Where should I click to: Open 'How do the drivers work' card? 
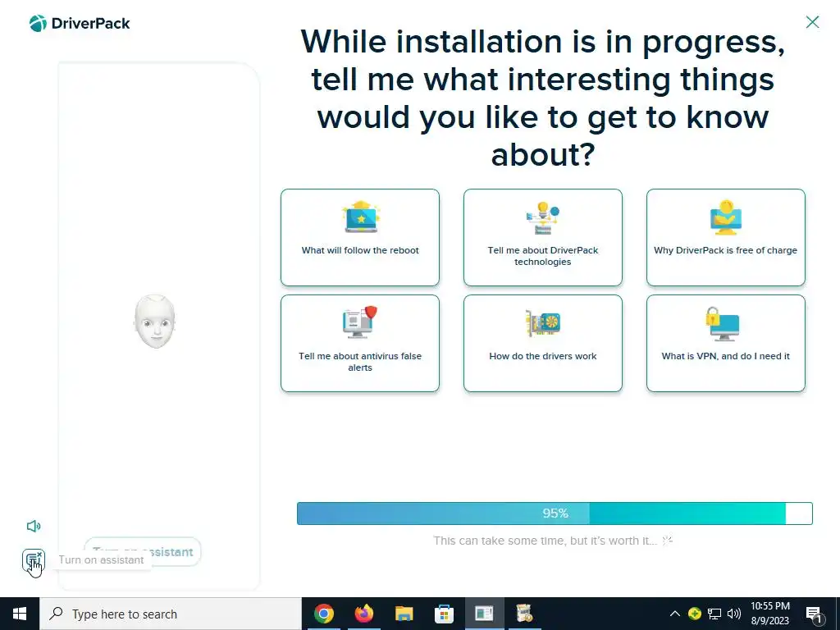tap(543, 344)
